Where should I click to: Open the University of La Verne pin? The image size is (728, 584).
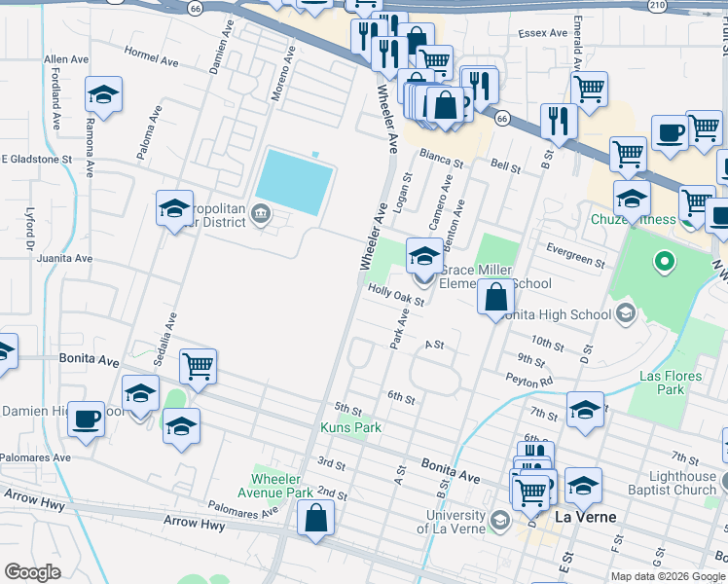500,521
